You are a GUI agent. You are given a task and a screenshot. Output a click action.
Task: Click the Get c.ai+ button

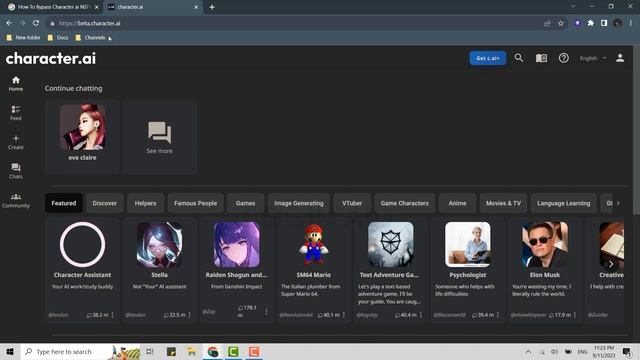pyautogui.click(x=488, y=58)
